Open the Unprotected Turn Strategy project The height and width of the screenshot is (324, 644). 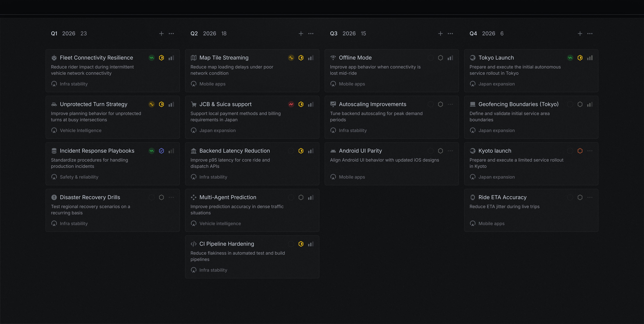[x=93, y=104]
